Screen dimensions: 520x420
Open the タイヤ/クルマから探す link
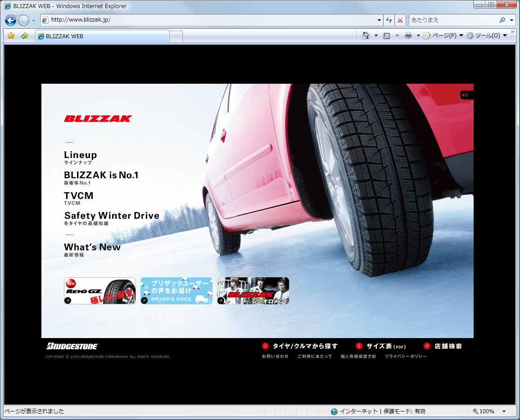click(305, 346)
